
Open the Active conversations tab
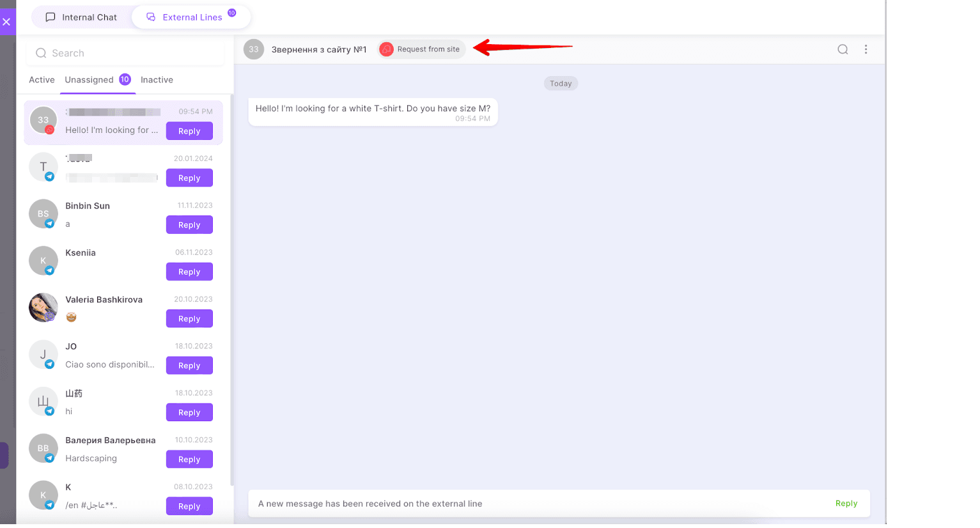[x=42, y=80]
